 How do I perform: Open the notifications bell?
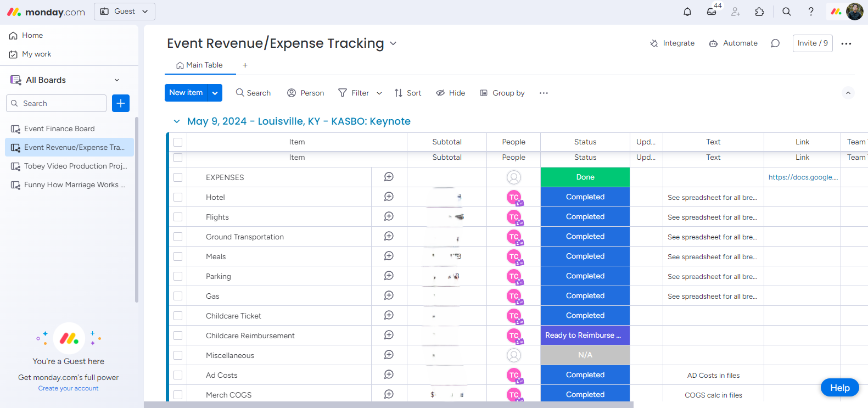click(x=687, y=12)
